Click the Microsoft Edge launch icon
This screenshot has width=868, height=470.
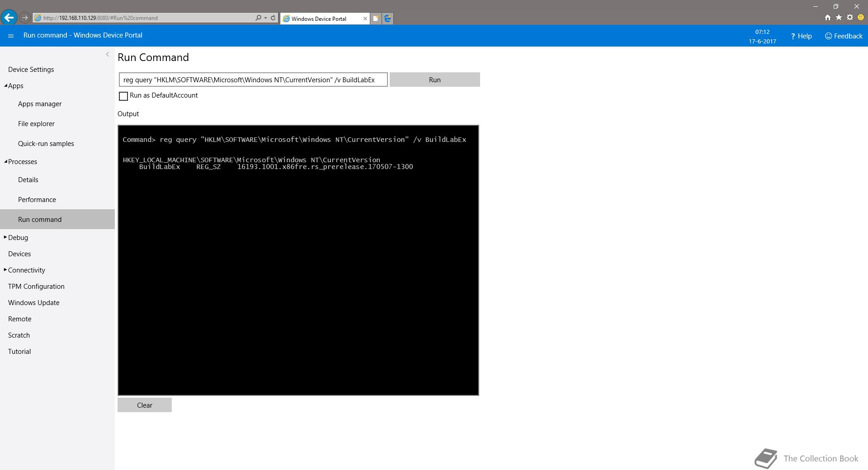387,19
